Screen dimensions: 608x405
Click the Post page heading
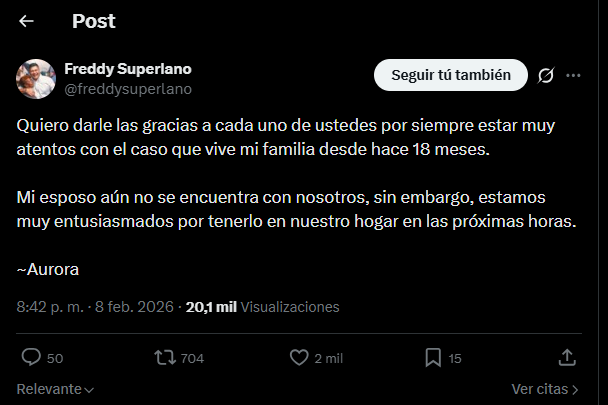(x=94, y=21)
